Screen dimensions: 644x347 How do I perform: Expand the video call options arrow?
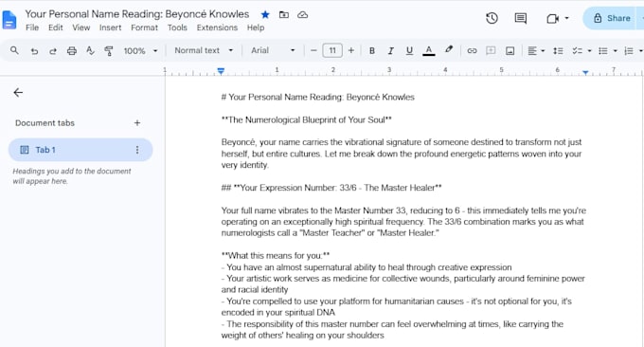click(x=566, y=18)
